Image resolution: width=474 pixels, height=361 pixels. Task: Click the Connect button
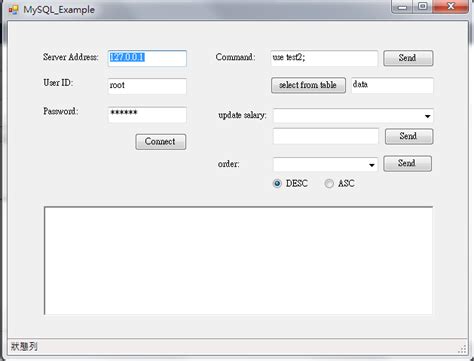coord(161,142)
